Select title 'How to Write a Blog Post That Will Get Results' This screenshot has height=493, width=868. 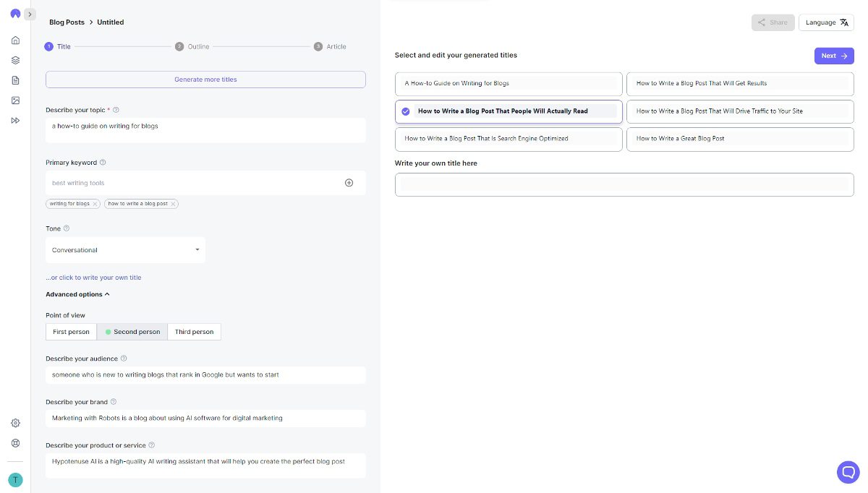coord(740,84)
